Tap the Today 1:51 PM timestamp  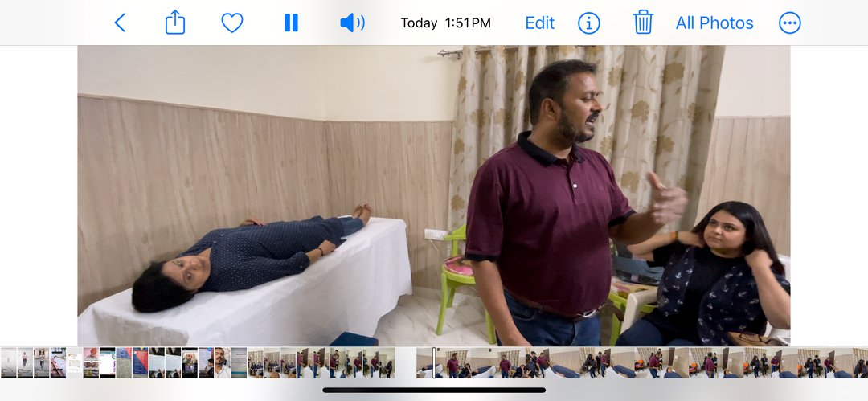pyautogui.click(x=445, y=23)
